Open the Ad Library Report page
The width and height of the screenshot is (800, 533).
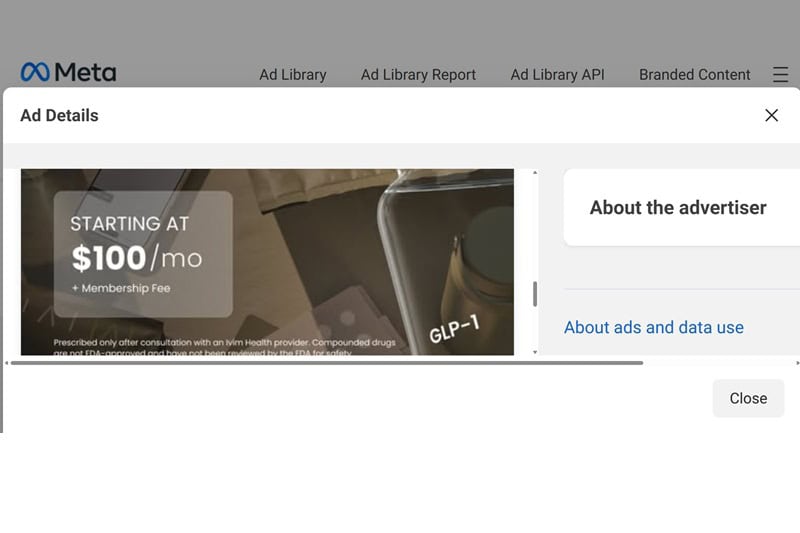418,74
